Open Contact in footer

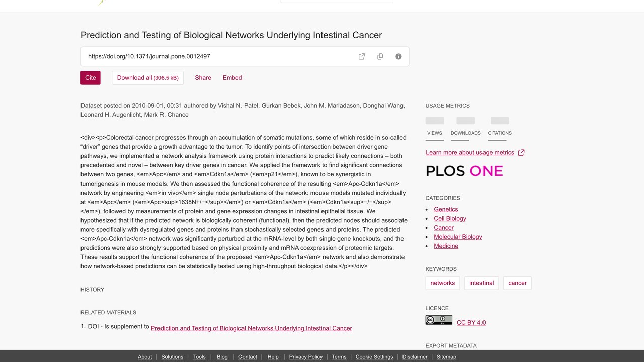coord(248,357)
